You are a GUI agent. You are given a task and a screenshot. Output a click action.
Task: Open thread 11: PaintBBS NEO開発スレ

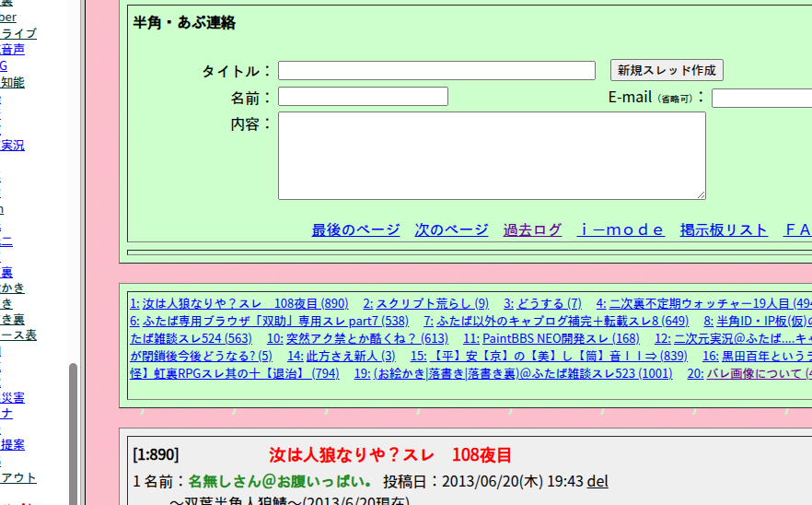pyautogui.click(x=551, y=338)
